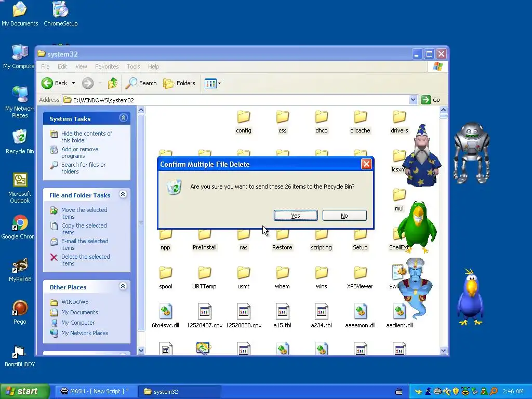Select the 12520437.cpx file icon
532x399 pixels.
coord(205,311)
